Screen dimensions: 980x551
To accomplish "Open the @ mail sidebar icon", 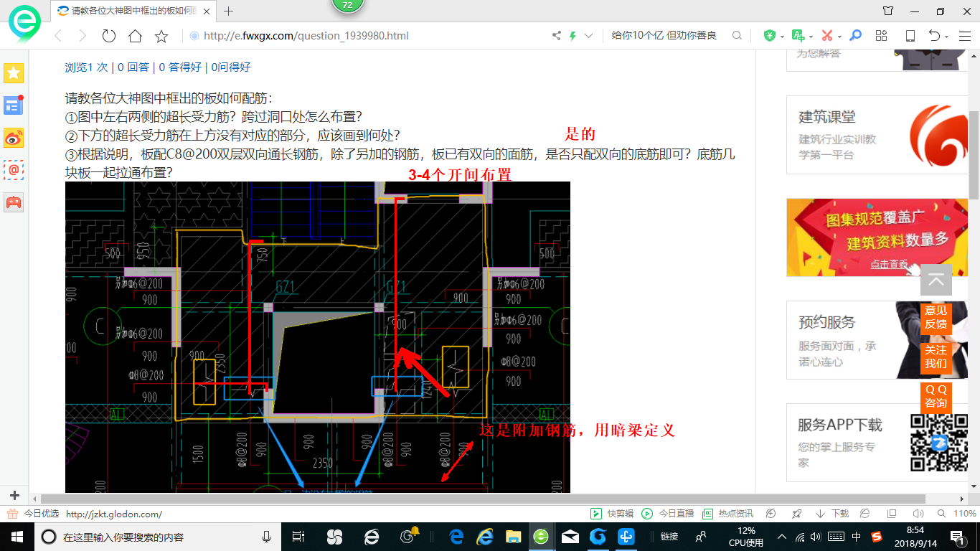I will pos(14,170).
